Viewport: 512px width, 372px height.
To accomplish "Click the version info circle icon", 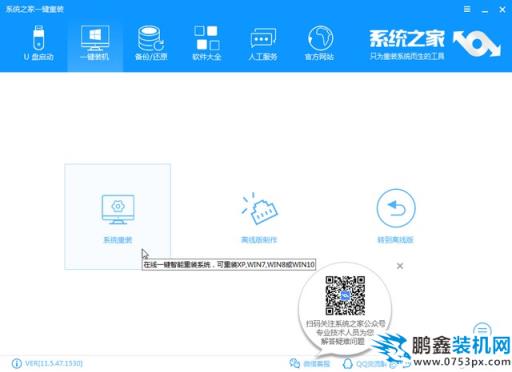I will tap(17, 363).
